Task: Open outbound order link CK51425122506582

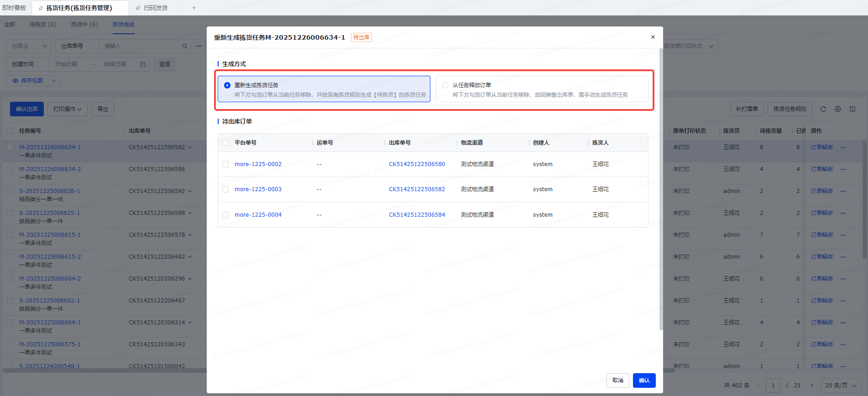Action: click(417, 189)
